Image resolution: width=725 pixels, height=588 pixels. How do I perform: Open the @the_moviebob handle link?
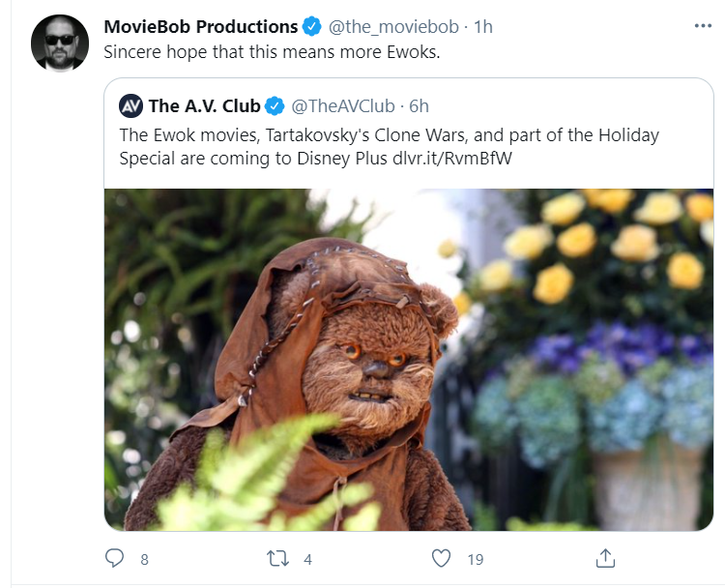click(393, 27)
